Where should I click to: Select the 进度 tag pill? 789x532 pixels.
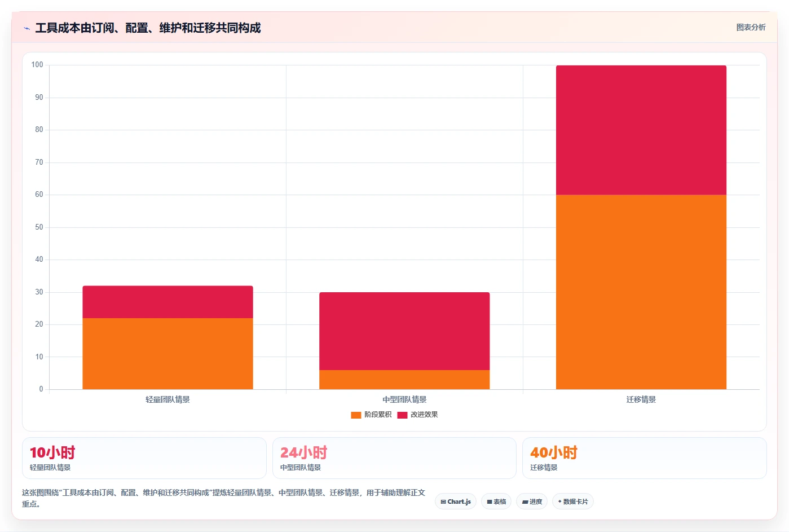(532, 502)
